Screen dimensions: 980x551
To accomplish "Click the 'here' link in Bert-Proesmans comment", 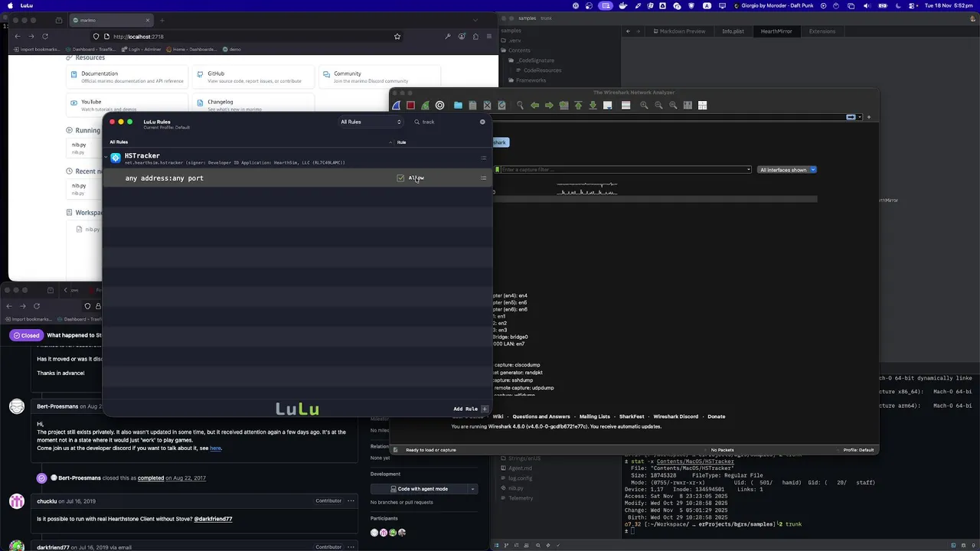I will (x=215, y=448).
